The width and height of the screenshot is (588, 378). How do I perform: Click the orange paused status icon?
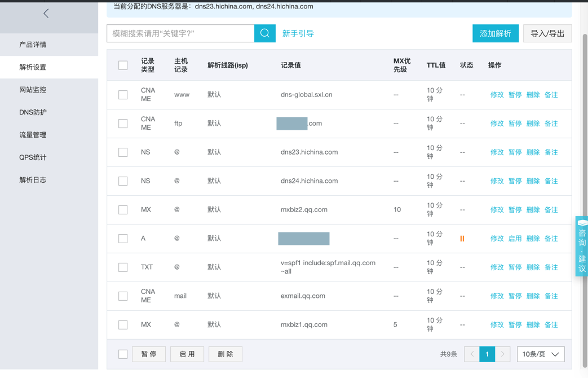click(x=462, y=239)
